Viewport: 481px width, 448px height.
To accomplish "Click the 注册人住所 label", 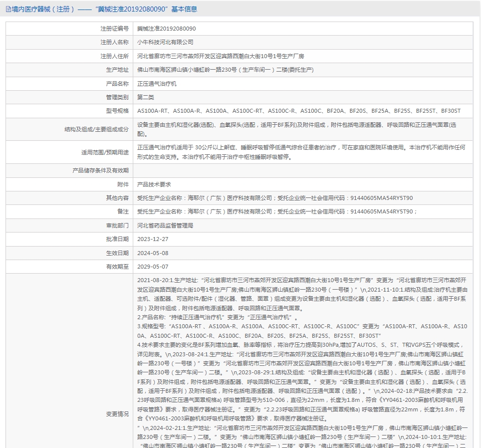I will pos(114,56).
